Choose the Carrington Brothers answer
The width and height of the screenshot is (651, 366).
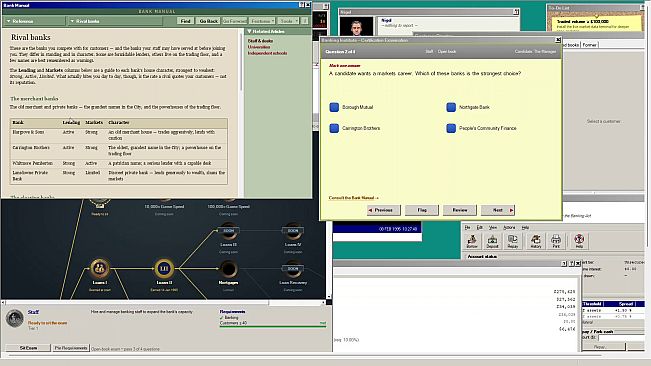pos(334,128)
